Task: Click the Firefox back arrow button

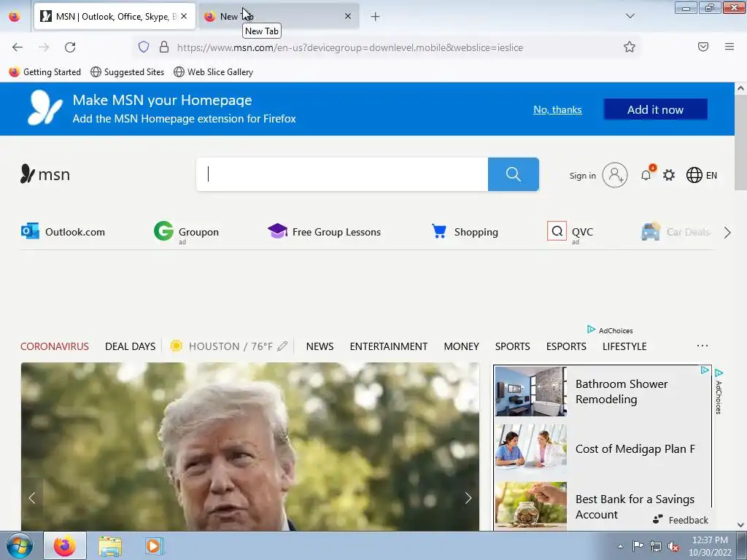Action: point(18,47)
